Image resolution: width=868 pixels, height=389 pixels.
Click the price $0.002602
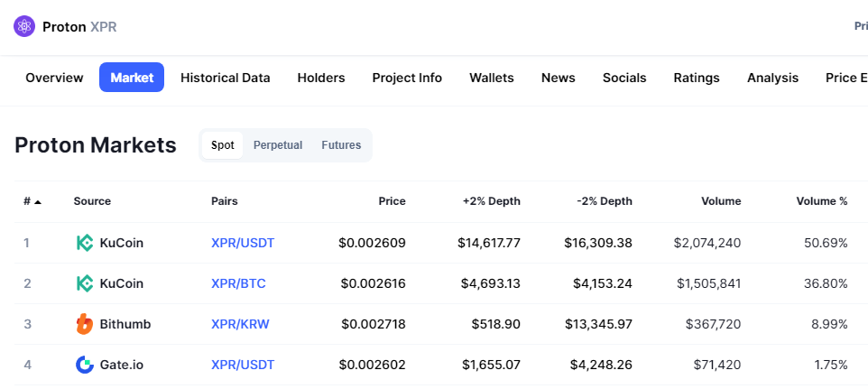coord(372,365)
